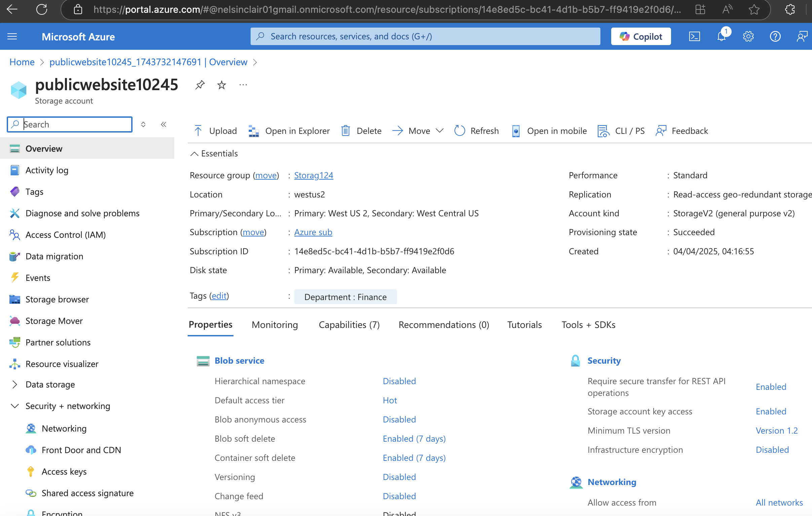Screen dimensions: 812x516
Task: Click the global Azure search bar
Action: [x=425, y=36]
